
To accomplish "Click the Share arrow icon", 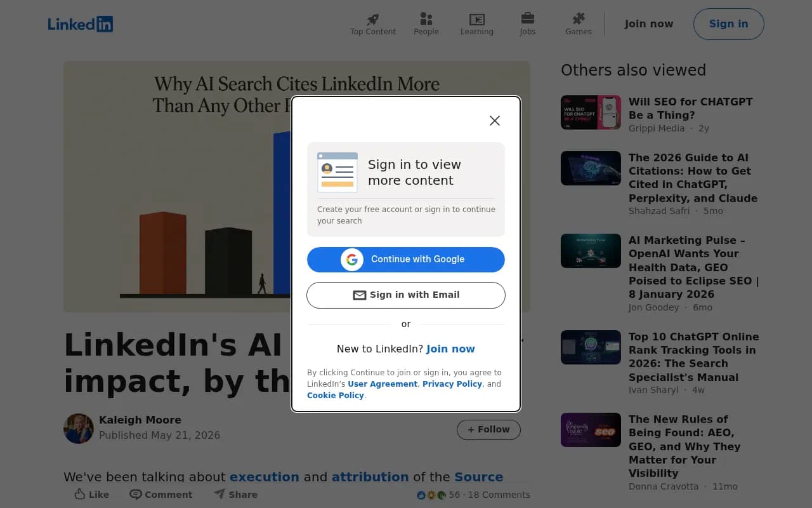I will tap(219, 493).
